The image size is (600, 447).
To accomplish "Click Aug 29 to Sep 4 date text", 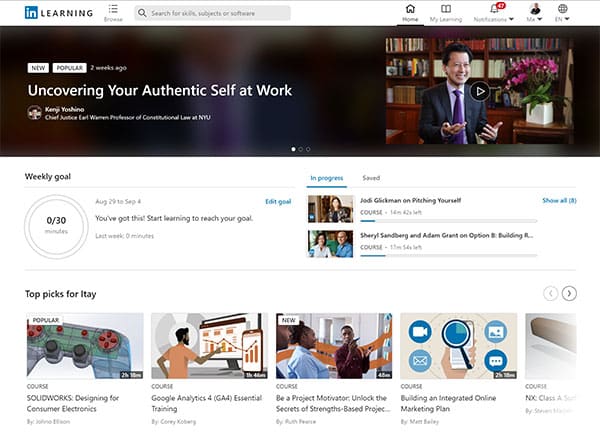I will 118,201.
